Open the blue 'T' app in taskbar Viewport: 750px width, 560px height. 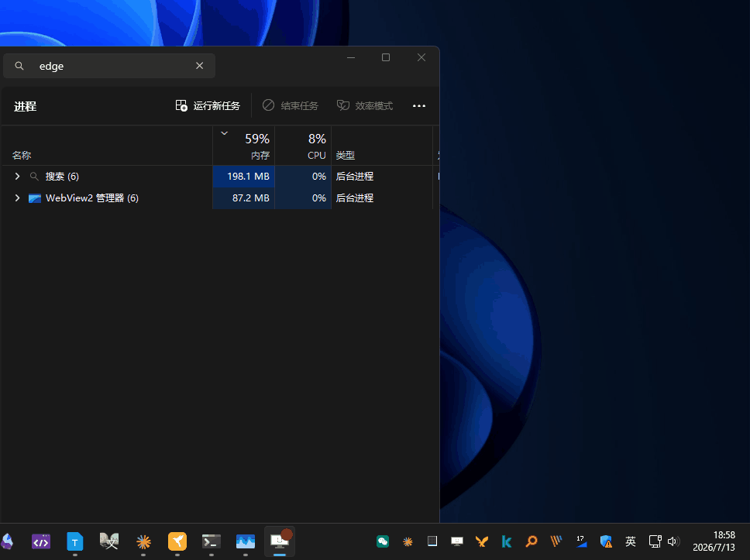pos(75,542)
